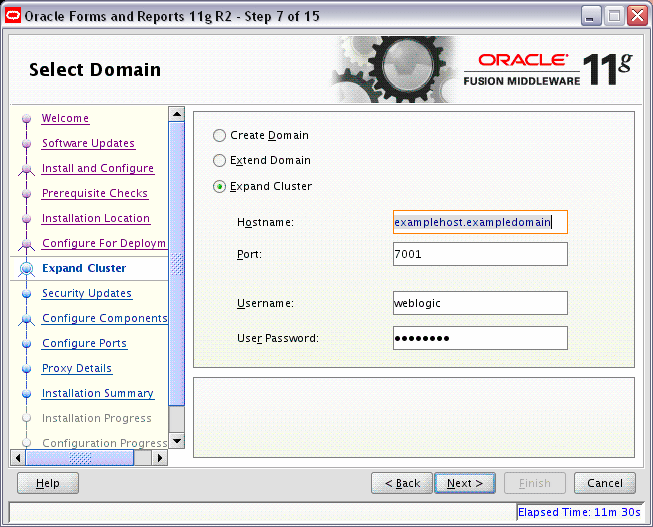This screenshot has width=653, height=527.
Task: Click the Username field containing weblogic
Action: point(480,303)
